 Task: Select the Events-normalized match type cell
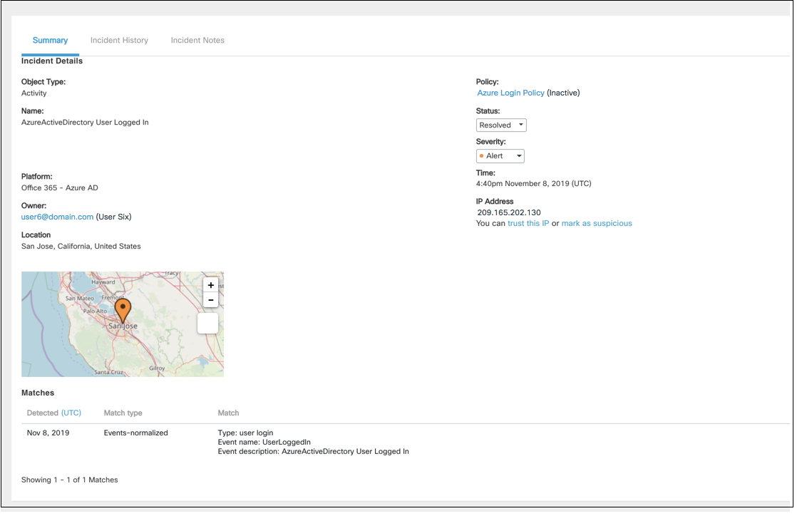135,433
